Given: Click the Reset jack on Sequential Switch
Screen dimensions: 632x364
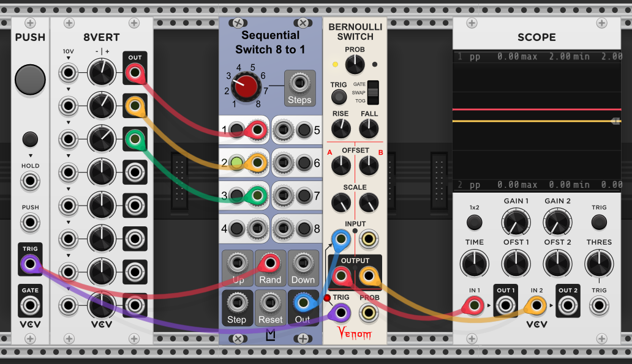Looking at the screenshot, I should 270,302.
